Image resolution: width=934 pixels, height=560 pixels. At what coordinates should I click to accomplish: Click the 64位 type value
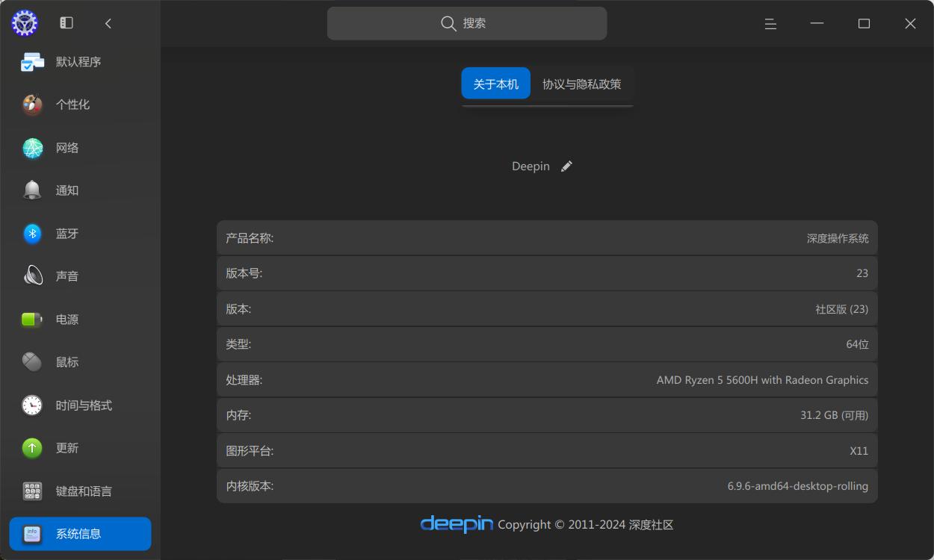857,344
